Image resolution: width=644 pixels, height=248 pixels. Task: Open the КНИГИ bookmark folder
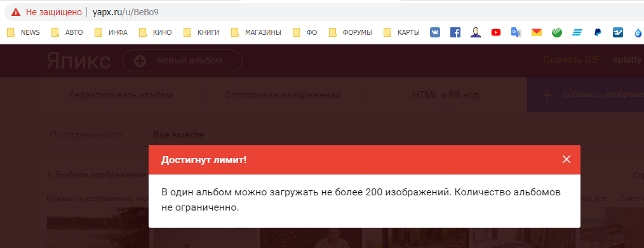[x=202, y=32]
